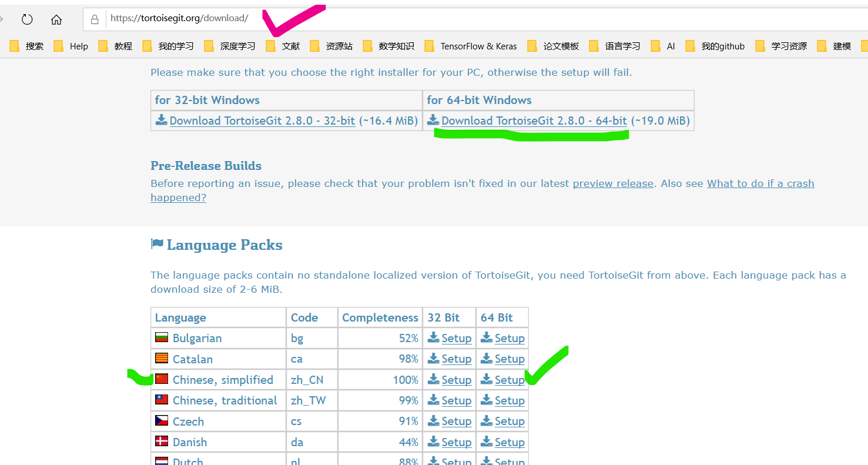Click the Czech flag icon
868x465 pixels.
tap(162, 420)
